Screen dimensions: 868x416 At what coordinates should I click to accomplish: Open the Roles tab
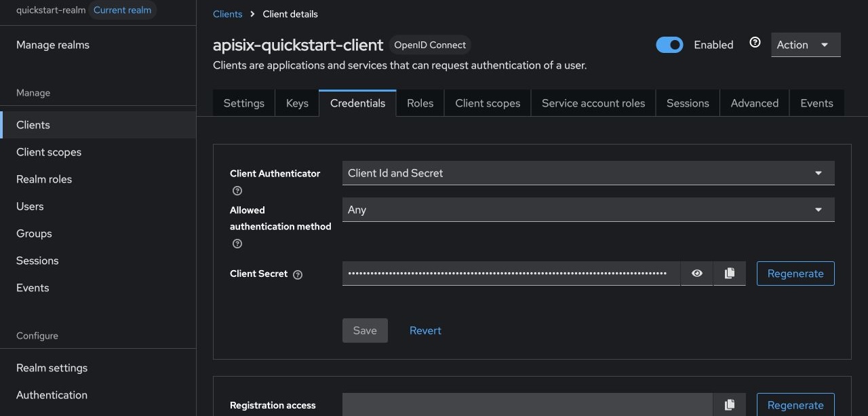click(x=420, y=103)
